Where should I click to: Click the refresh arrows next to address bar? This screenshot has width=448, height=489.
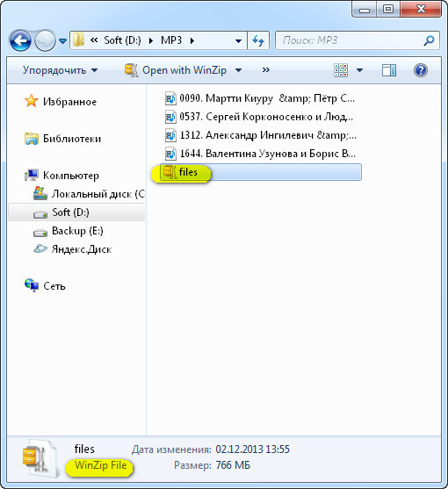tap(258, 40)
